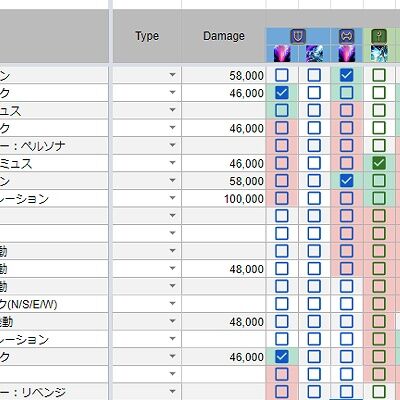Check the crystal-skill box in ペルソナ row
The image size is (400, 400).
click(314, 145)
